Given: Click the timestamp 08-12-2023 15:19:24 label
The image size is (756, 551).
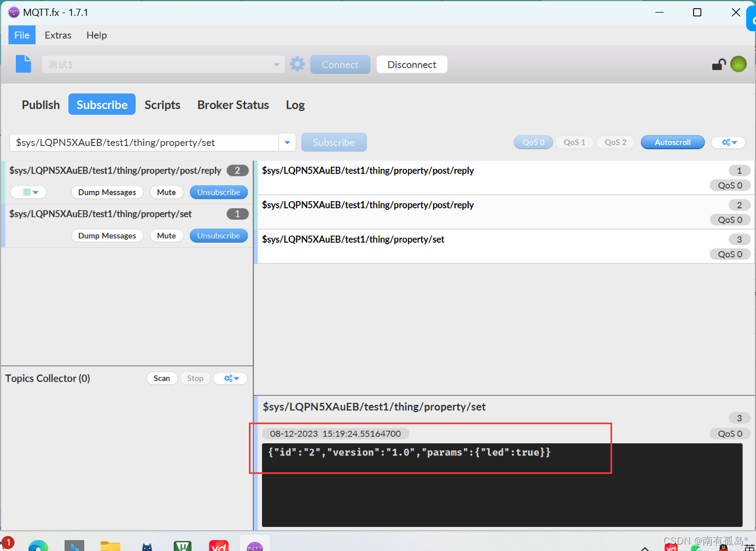Looking at the screenshot, I should pyautogui.click(x=335, y=433).
